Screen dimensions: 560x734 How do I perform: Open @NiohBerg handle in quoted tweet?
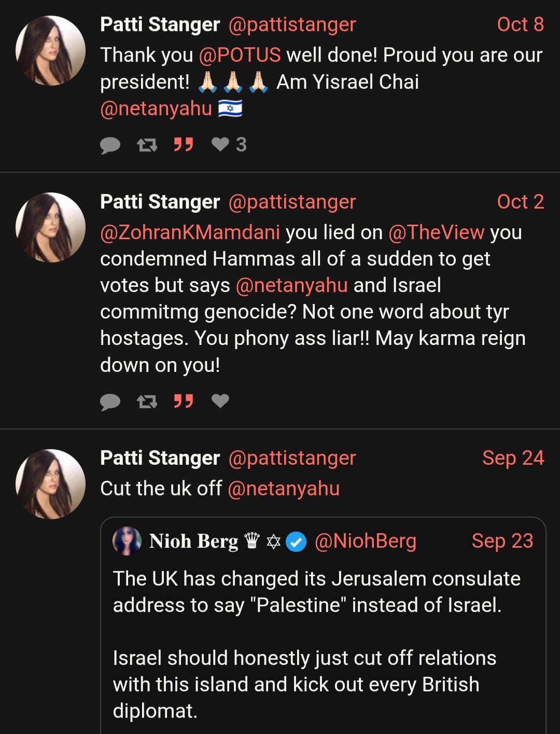point(366,541)
